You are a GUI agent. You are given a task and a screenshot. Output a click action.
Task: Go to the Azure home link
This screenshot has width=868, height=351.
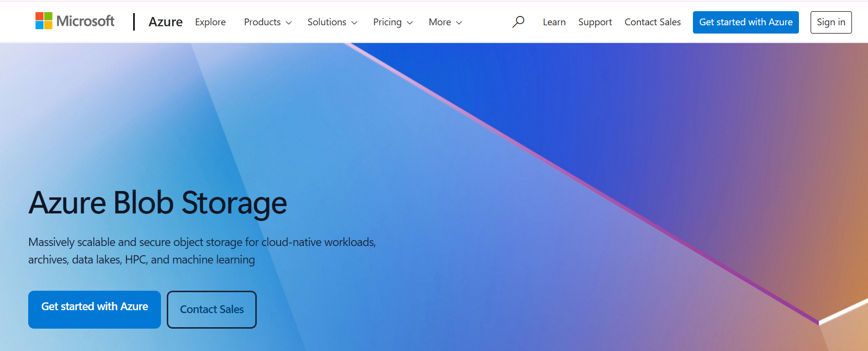point(165,22)
